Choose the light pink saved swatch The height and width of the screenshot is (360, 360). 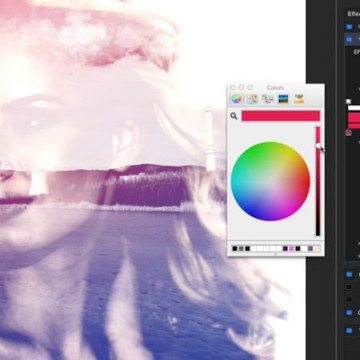[291, 249]
